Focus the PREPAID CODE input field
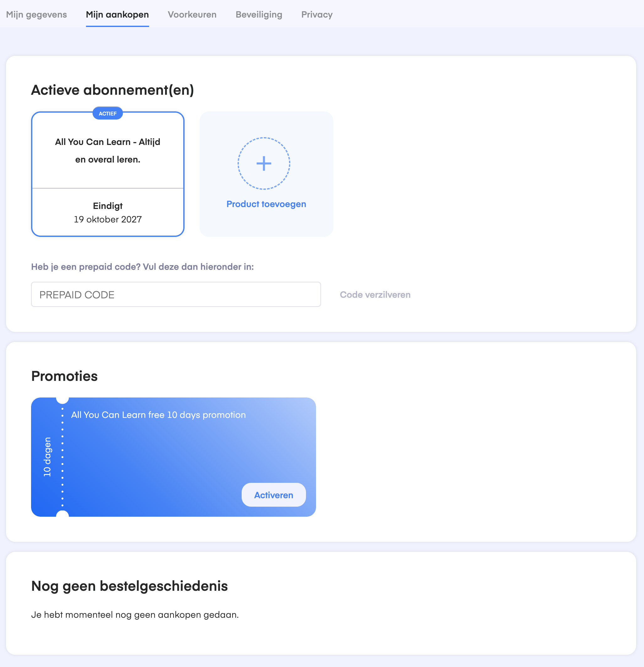Image resolution: width=644 pixels, height=667 pixels. [176, 294]
